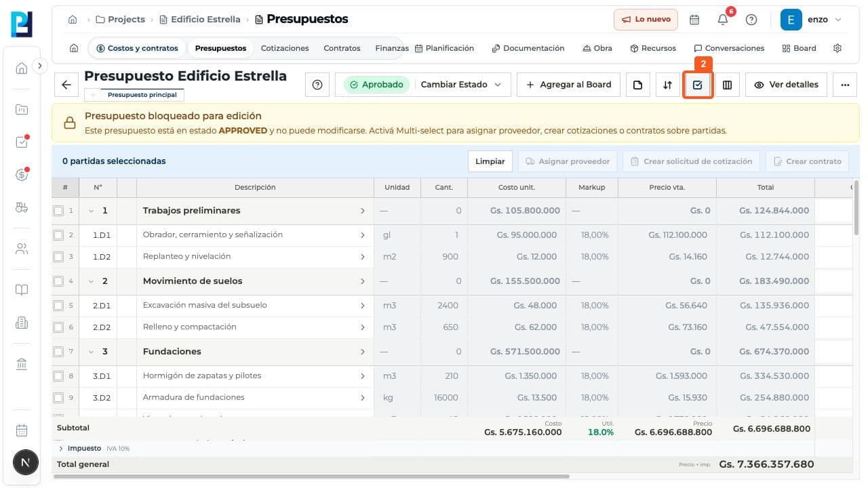868x488 pixels.
Task: Open the Cambiar Estado dropdown
Action: (x=461, y=85)
